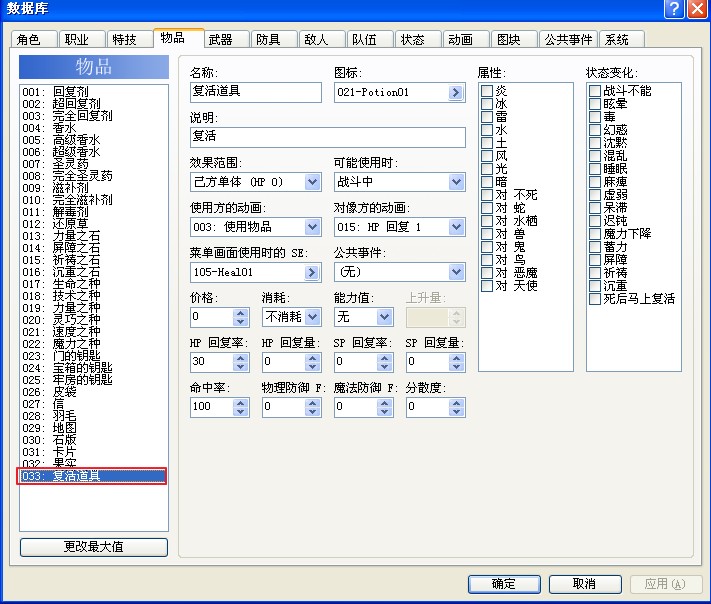
Task: Click the help question mark button
Action: coord(674,9)
